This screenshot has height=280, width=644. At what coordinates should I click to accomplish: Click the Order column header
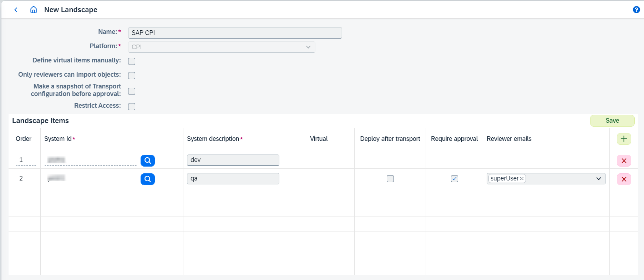(x=24, y=139)
